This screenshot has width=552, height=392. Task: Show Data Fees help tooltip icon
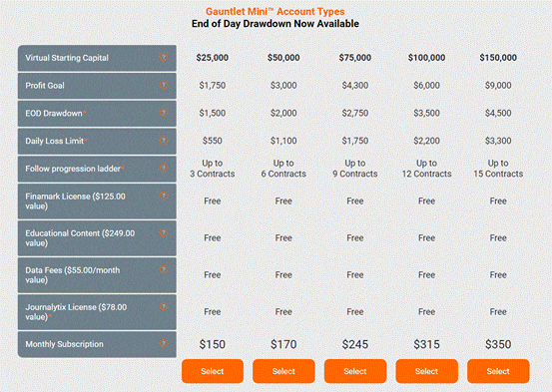[x=164, y=269]
